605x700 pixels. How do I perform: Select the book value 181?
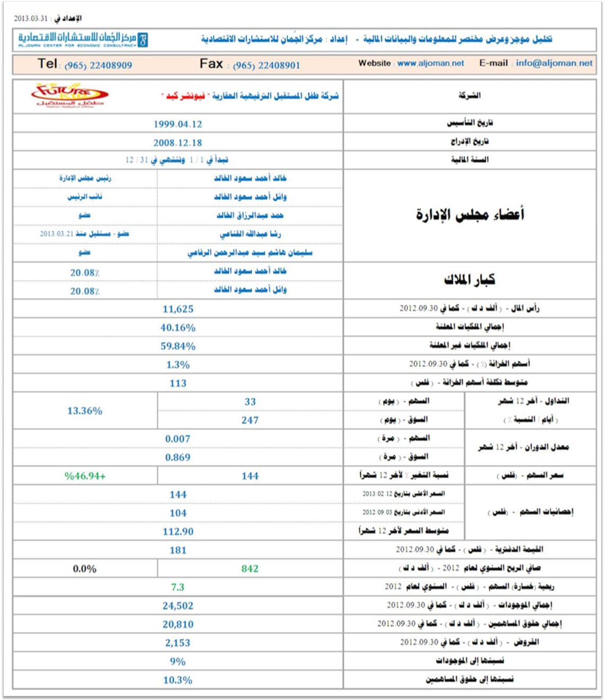pos(178,550)
